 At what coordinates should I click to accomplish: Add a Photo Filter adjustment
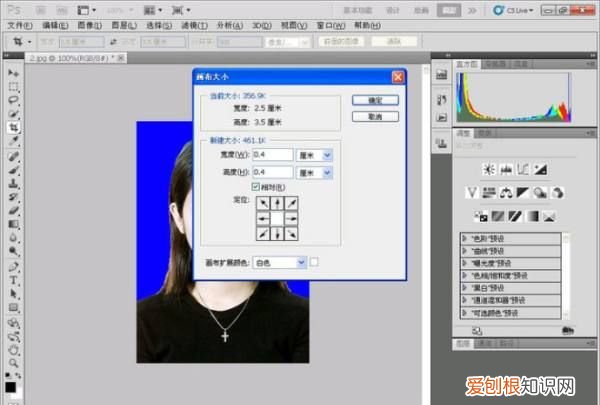coord(540,193)
